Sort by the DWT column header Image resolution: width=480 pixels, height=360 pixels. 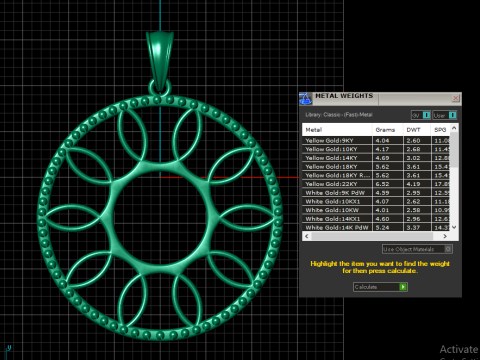(417, 130)
